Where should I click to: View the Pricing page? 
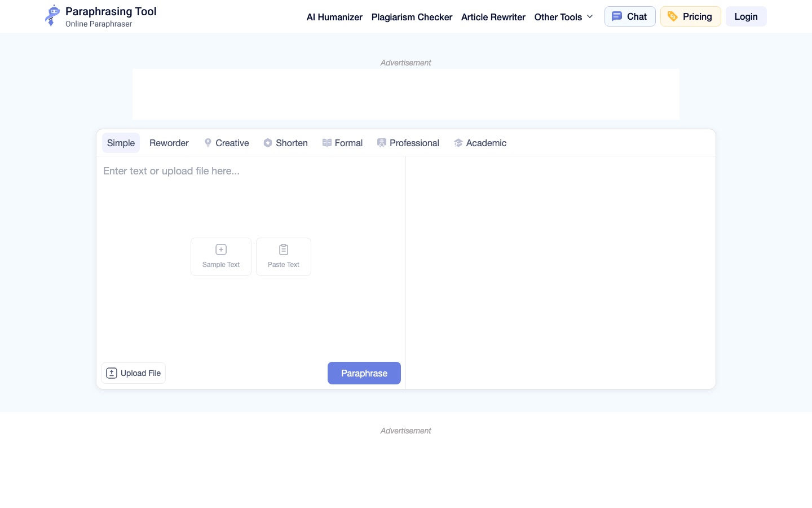[691, 16]
